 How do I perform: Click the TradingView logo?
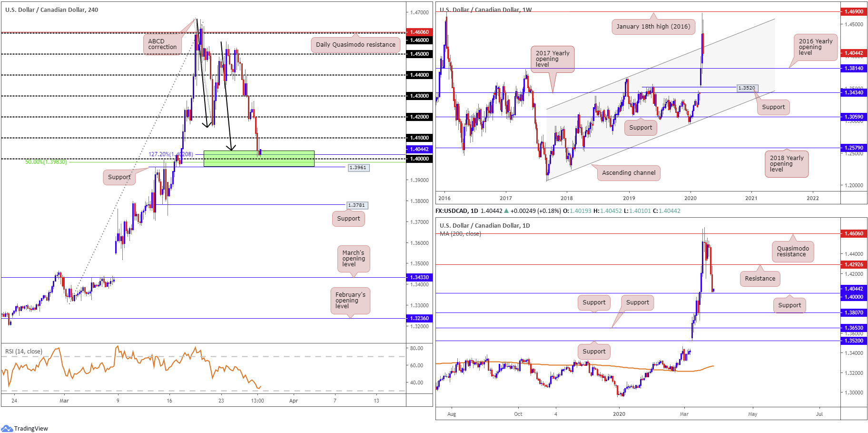(x=25, y=428)
